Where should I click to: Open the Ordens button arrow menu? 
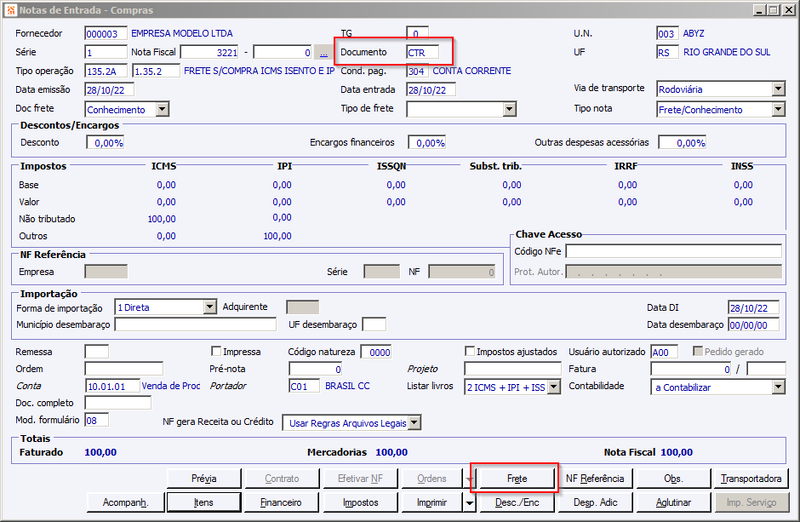click(469, 479)
